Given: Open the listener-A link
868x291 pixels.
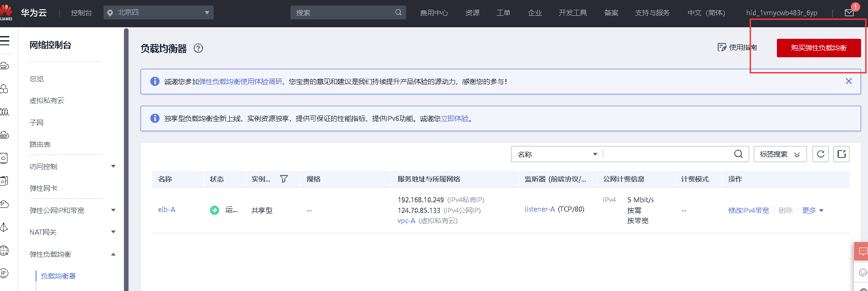Looking at the screenshot, I should [x=540, y=209].
